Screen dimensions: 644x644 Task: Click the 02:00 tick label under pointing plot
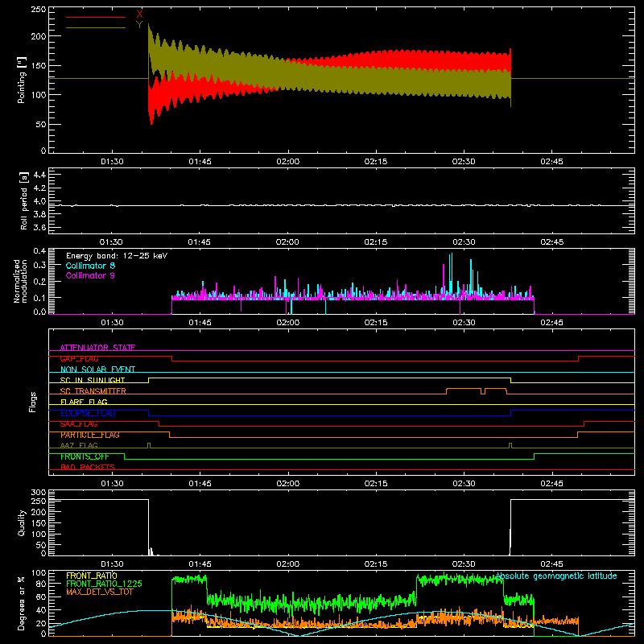click(x=288, y=162)
